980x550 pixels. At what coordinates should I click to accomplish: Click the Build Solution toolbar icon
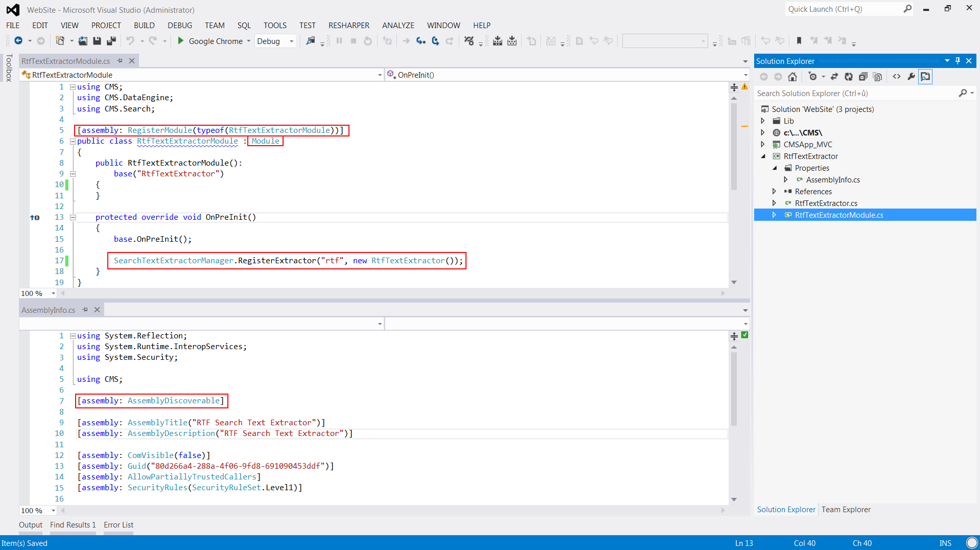click(497, 41)
